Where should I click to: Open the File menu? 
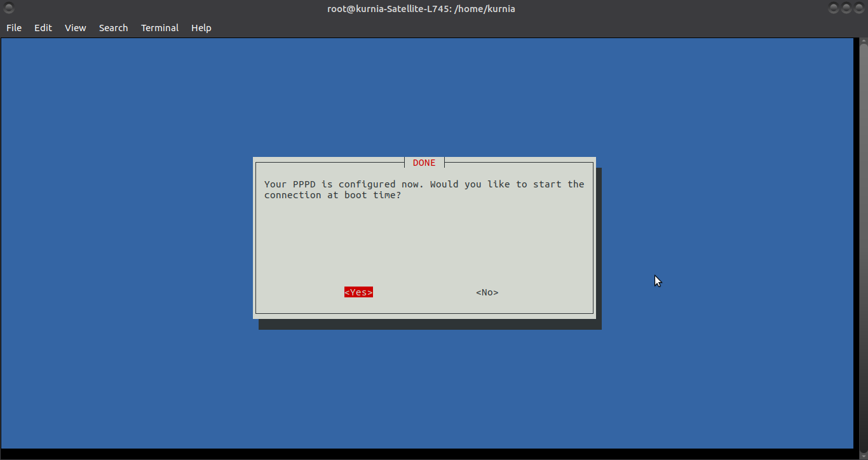click(13, 27)
